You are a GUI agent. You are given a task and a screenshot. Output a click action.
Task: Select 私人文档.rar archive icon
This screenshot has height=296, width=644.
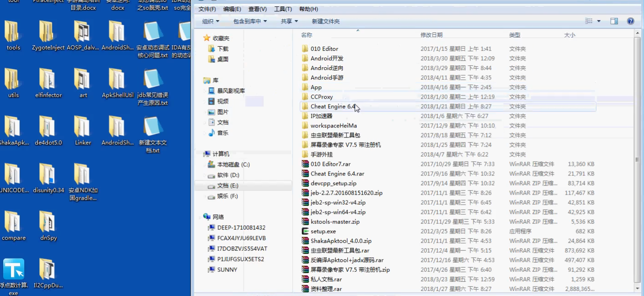click(305, 279)
